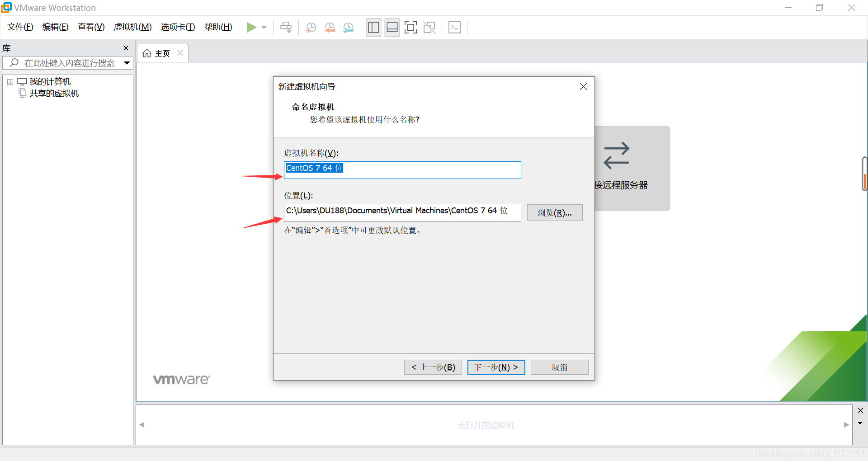Open the 帮助(H) menu
The image size is (868, 461).
(x=218, y=27)
